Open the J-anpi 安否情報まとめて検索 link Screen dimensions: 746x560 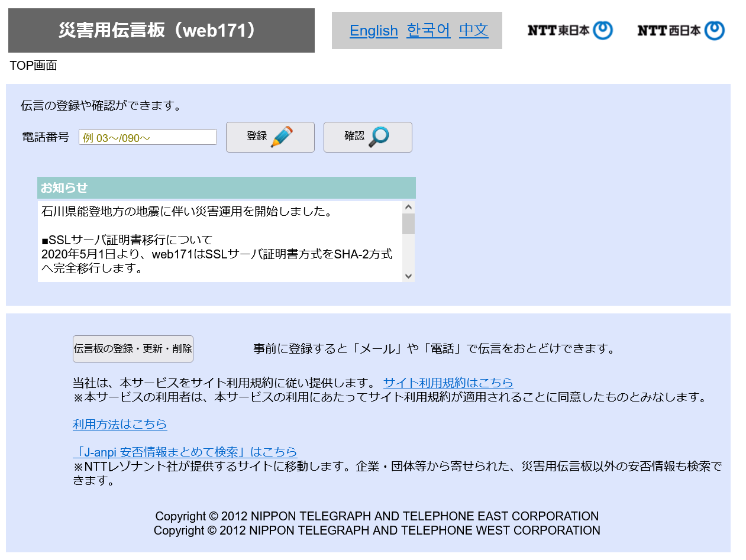[185, 451]
